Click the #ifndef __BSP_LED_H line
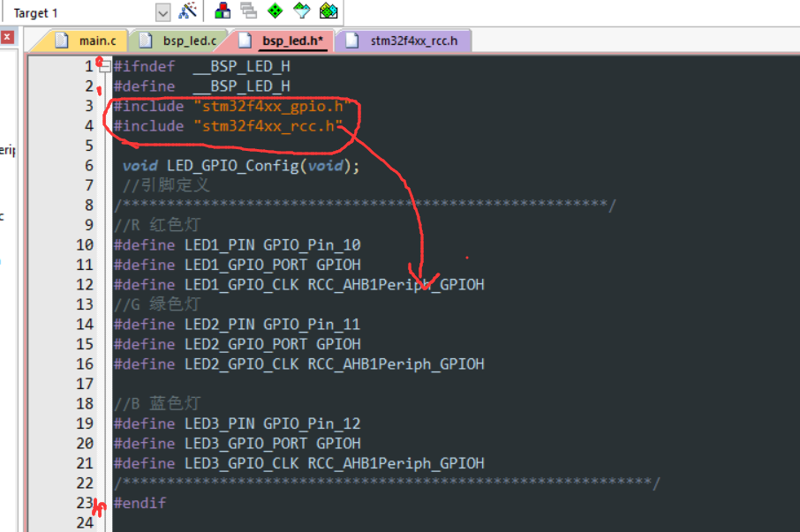 pos(201,66)
